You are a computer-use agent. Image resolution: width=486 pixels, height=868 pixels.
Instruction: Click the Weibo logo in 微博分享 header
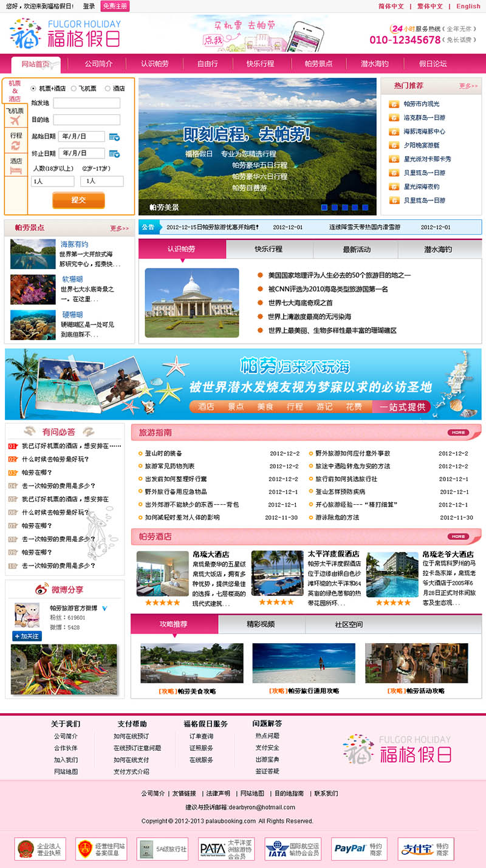[42, 589]
